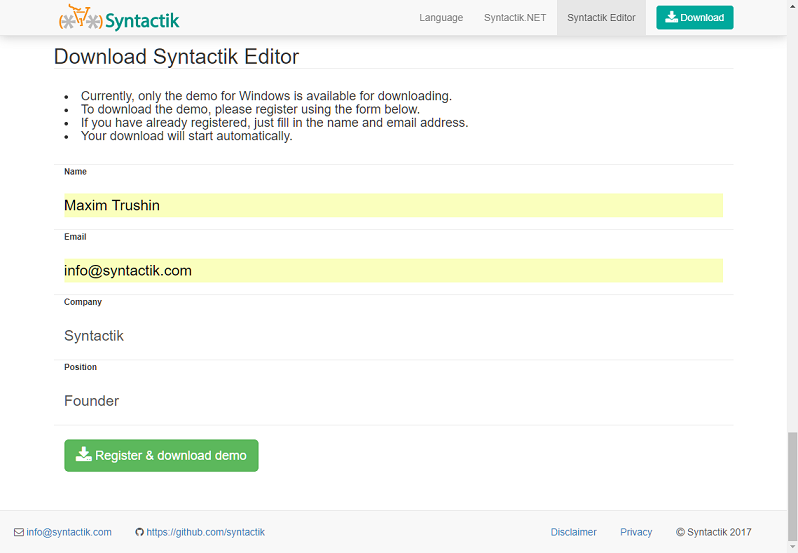798x553 pixels.
Task: Visit the github.com/syntactik footer link
Action: click(x=205, y=532)
